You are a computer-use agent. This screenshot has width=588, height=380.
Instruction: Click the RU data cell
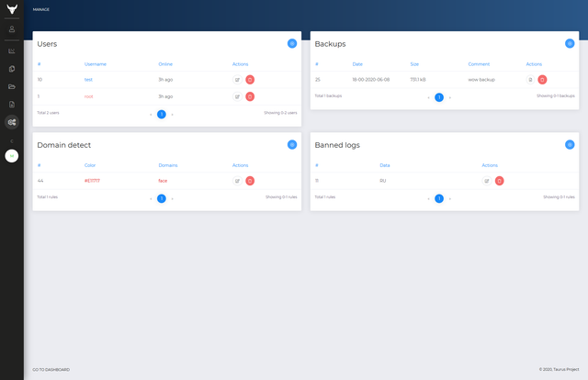[x=382, y=181]
